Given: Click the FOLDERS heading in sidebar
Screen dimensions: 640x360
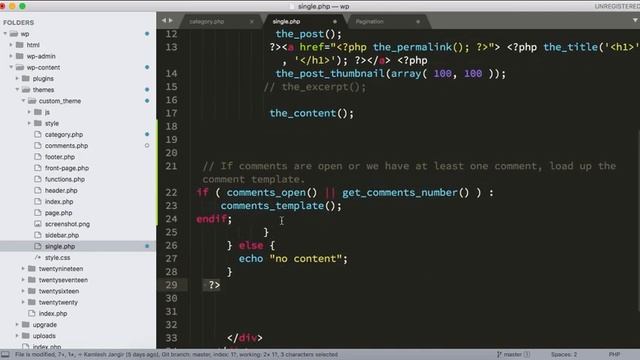Looking at the screenshot, I should tap(19, 22).
